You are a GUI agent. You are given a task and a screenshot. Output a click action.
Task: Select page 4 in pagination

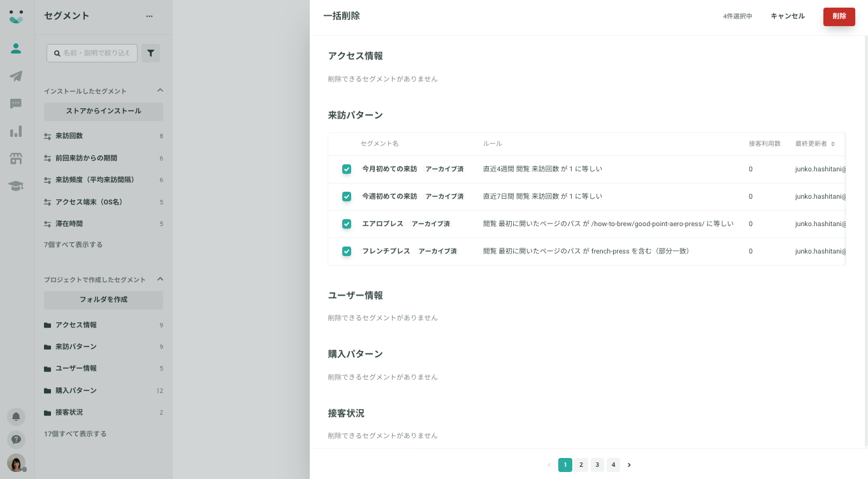(x=613, y=465)
